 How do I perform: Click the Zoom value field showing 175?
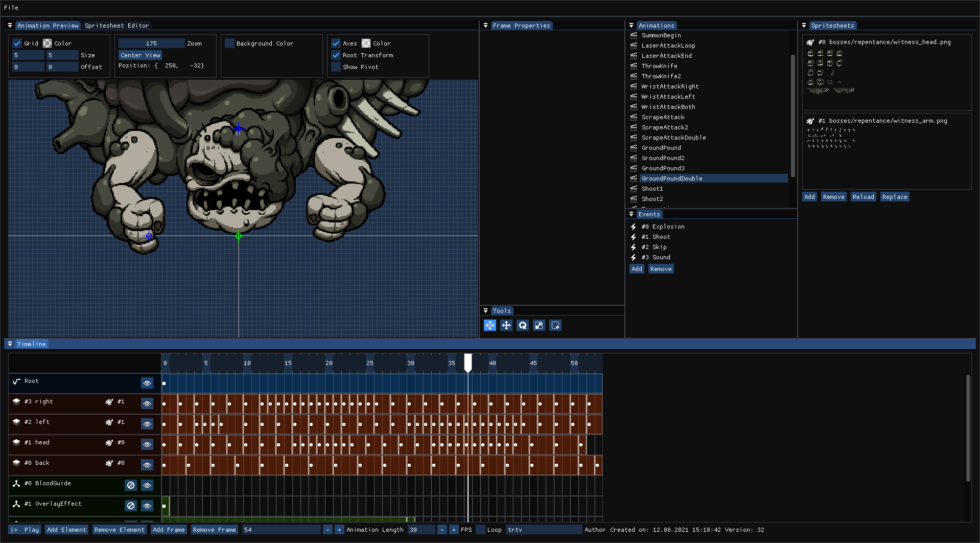pyautogui.click(x=151, y=43)
